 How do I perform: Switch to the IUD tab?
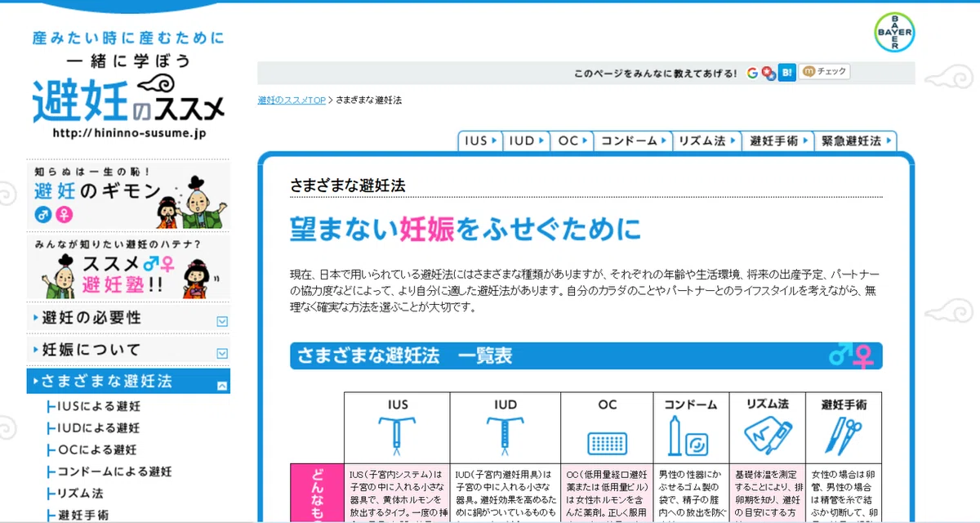[526, 141]
